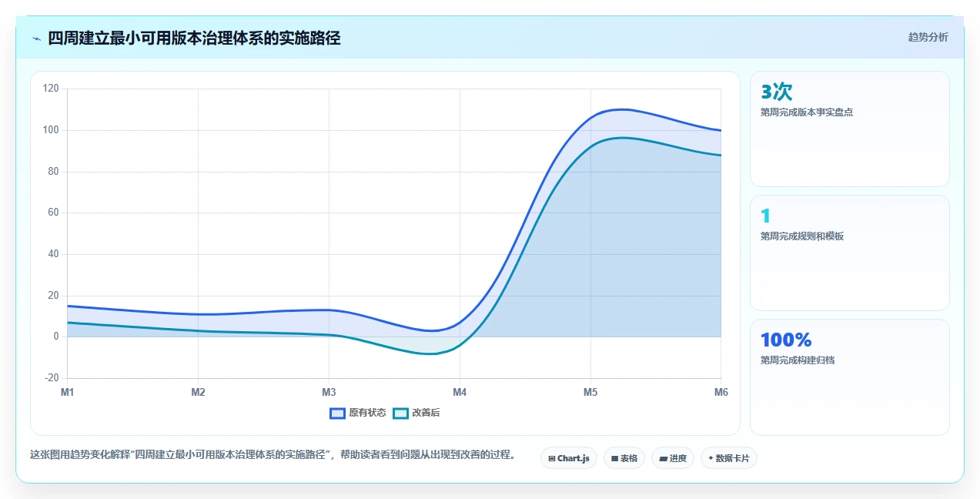The height and width of the screenshot is (499, 980).
Task: Open the 3次 stat card
Action: click(850, 129)
